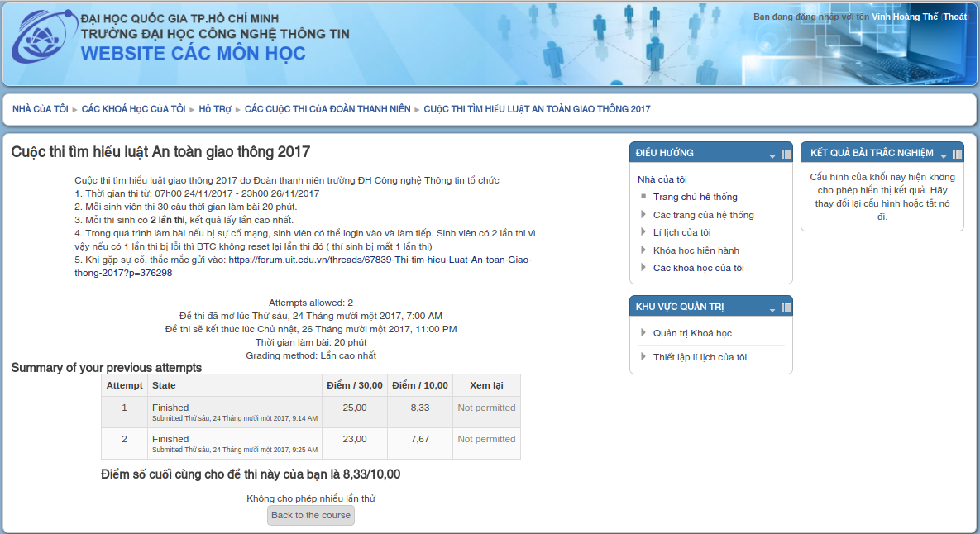The width and height of the screenshot is (980, 534).
Task: Dock the Kết quả bài trắc nghiệm block
Action: 957,155
